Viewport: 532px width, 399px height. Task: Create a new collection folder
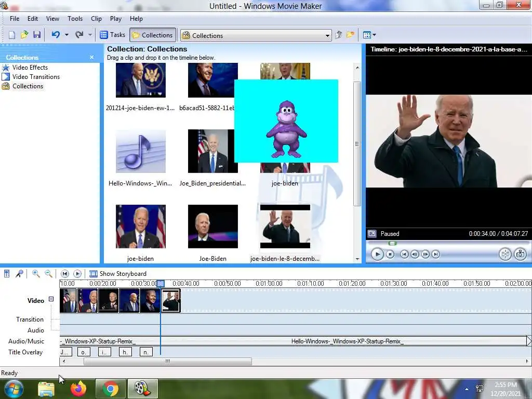[x=351, y=35]
